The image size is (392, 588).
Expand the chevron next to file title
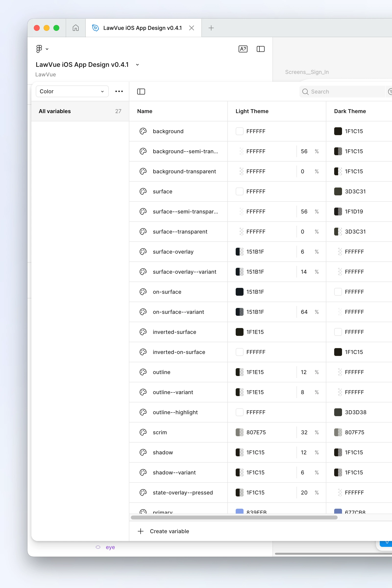coord(137,65)
